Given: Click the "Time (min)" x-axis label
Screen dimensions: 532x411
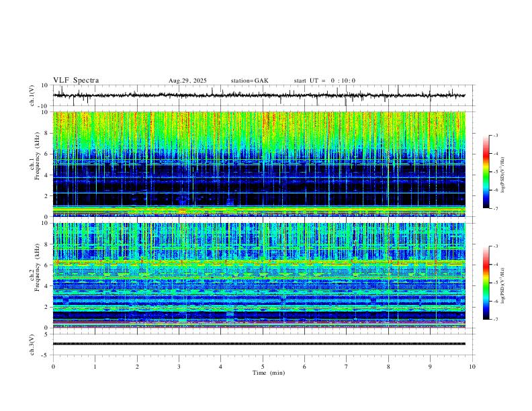Looking at the screenshot, I should (269, 373).
